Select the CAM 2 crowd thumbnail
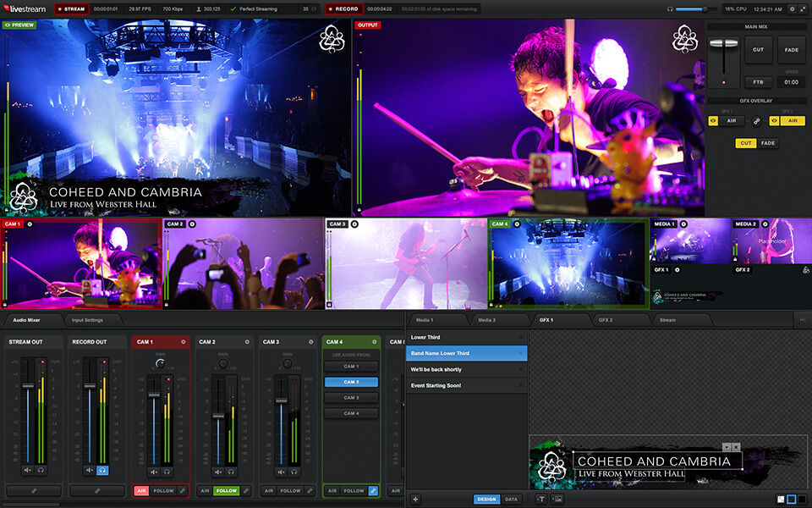The width and height of the screenshot is (812, 508). click(x=244, y=263)
